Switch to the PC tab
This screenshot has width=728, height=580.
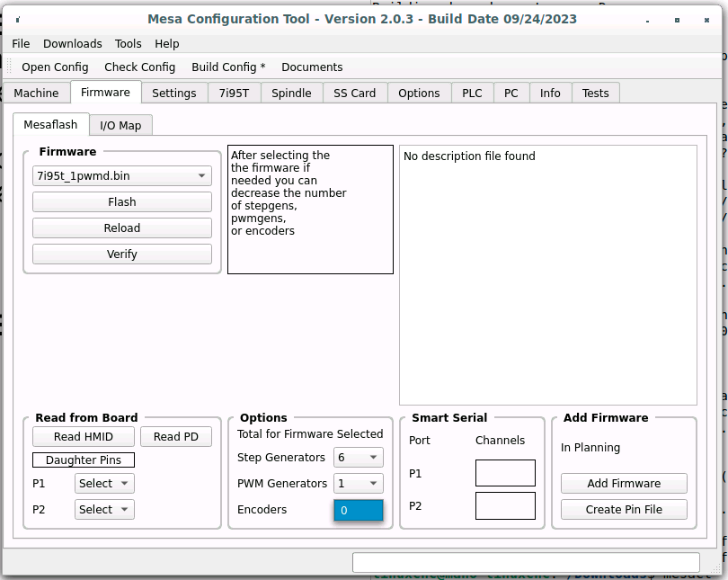click(x=511, y=93)
